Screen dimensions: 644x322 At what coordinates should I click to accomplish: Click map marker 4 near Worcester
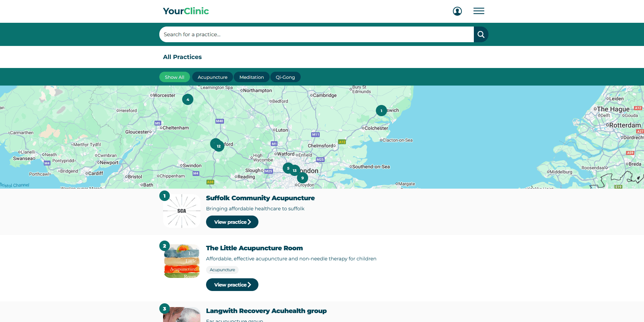point(188,99)
